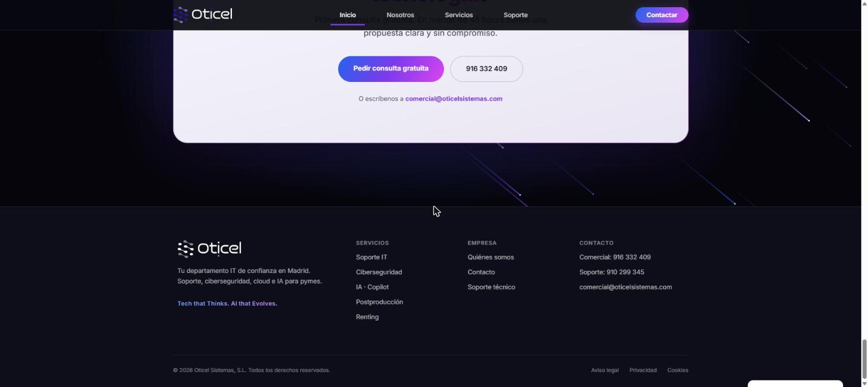The height and width of the screenshot is (387, 868).
Task: Click the Oticel logo in the footer
Action: [x=209, y=249]
